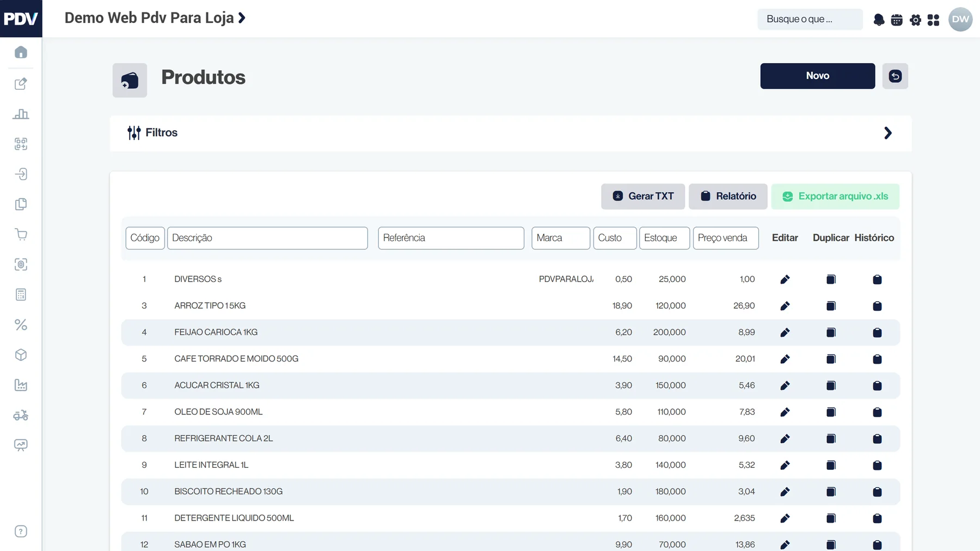
Task: Click Exportar arquivo .xls button
Action: pyautogui.click(x=835, y=196)
